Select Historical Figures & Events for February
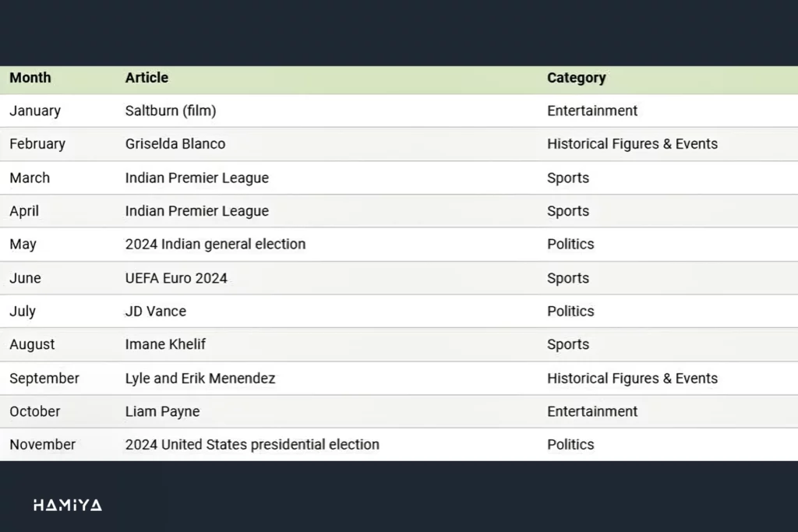798x532 pixels. (632, 144)
